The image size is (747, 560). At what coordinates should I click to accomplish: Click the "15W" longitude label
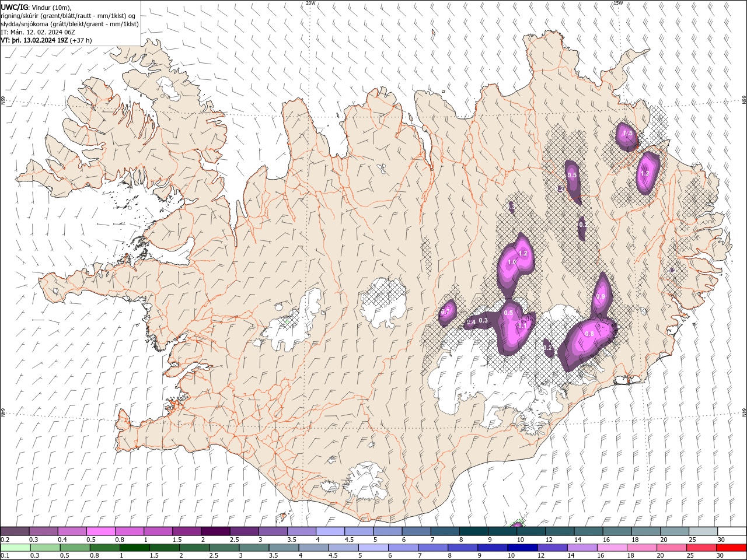click(618, 3)
